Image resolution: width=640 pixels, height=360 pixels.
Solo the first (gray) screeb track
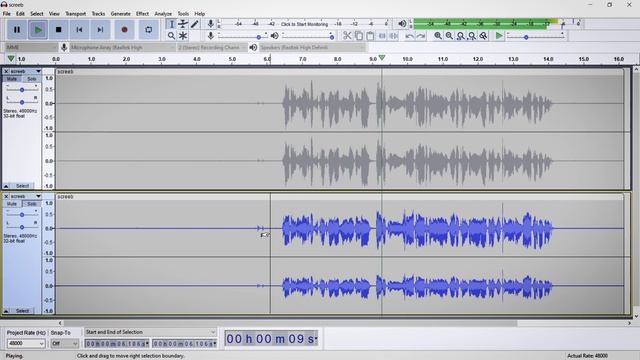click(x=31, y=79)
